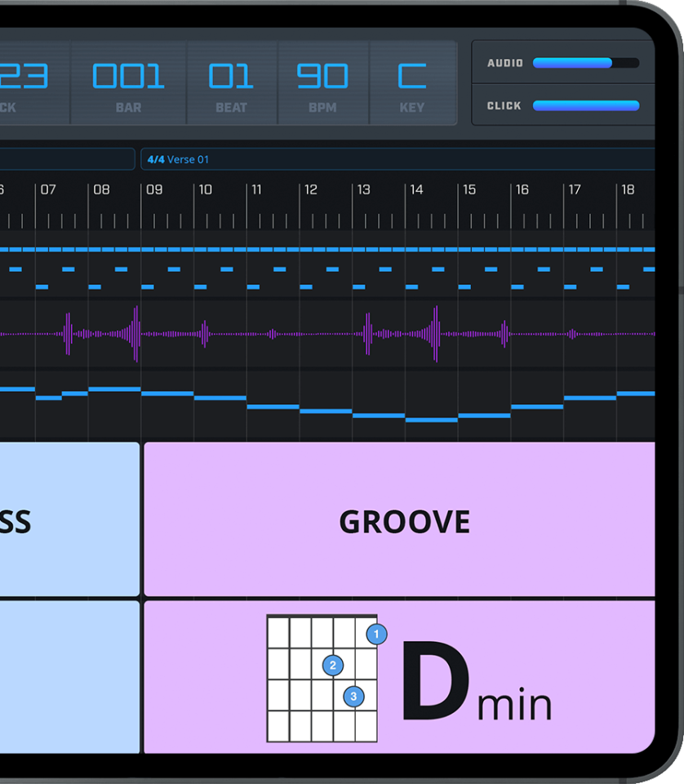Click finger dot 2 on chord diagram
The height and width of the screenshot is (784, 684).
click(332, 666)
